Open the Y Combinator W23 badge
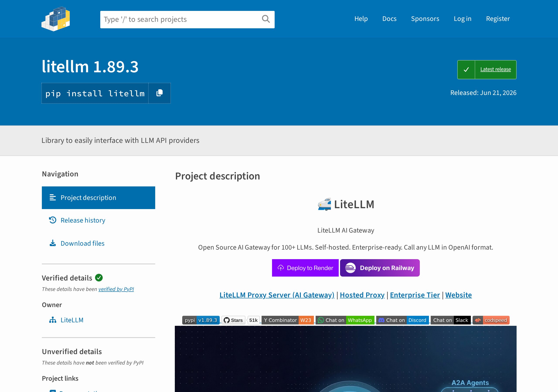Viewport: 558px width, 392px height. (x=288, y=320)
